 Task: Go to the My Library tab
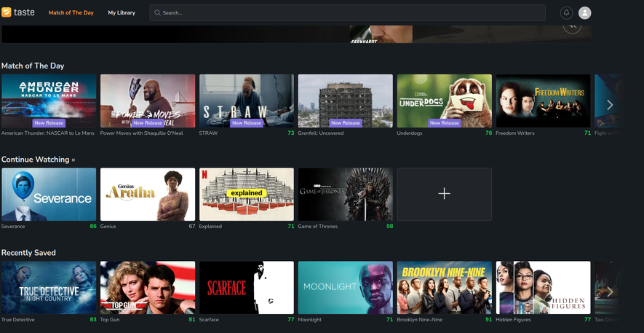122,13
